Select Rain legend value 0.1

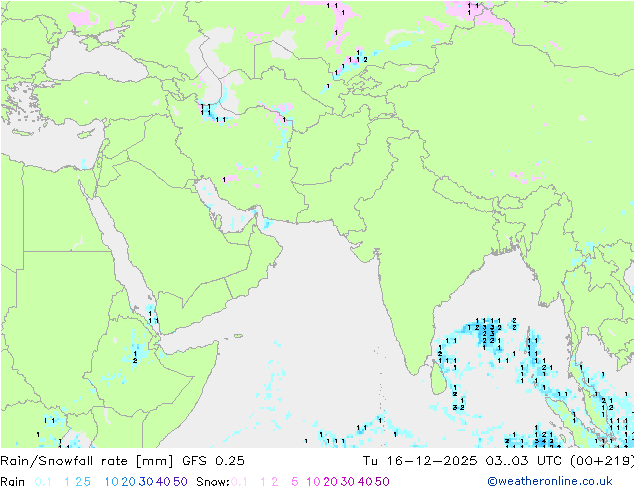pyautogui.click(x=43, y=482)
